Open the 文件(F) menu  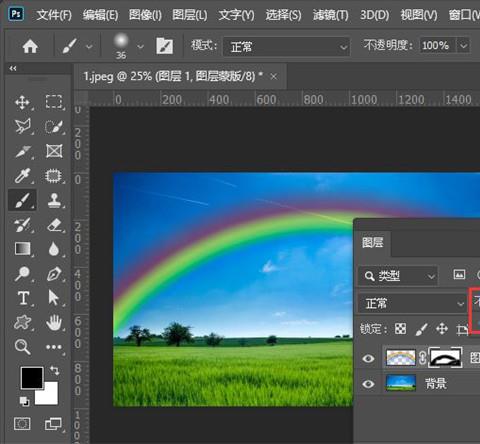tap(54, 15)
